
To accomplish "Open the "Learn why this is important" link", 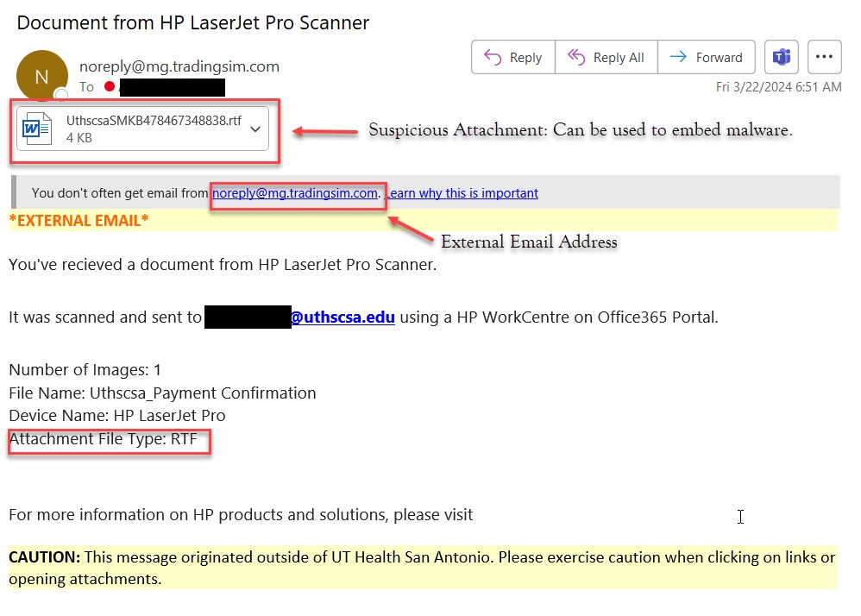I will click(462, 193).
